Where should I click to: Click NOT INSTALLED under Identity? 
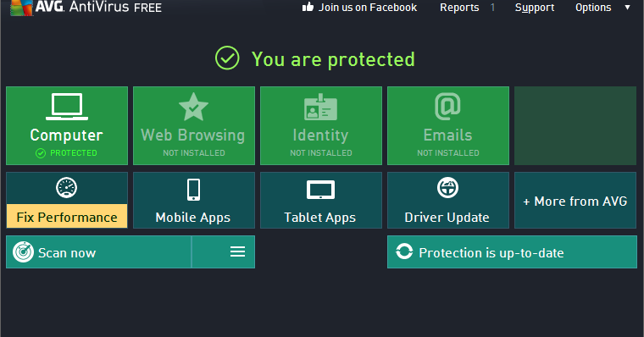321,153
